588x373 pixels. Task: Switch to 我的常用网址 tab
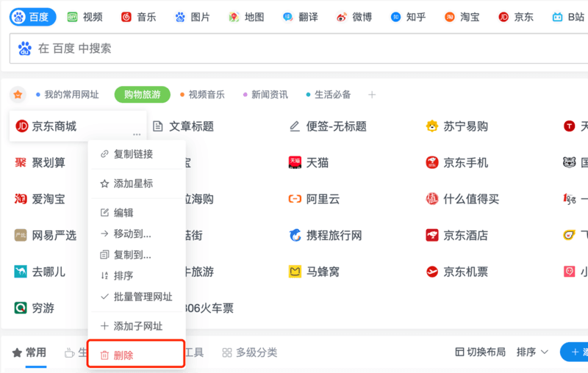(68, 95)
